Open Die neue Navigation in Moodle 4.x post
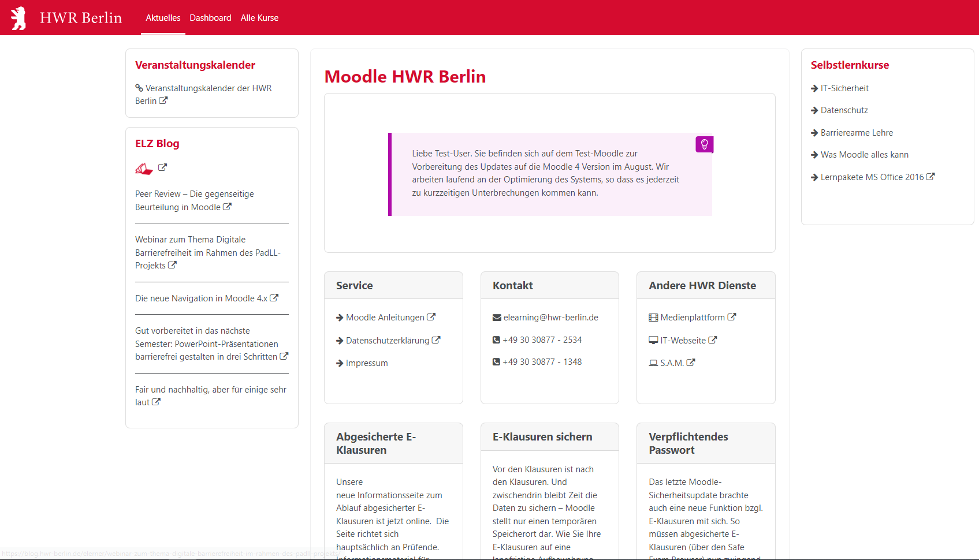 [201, 298]
